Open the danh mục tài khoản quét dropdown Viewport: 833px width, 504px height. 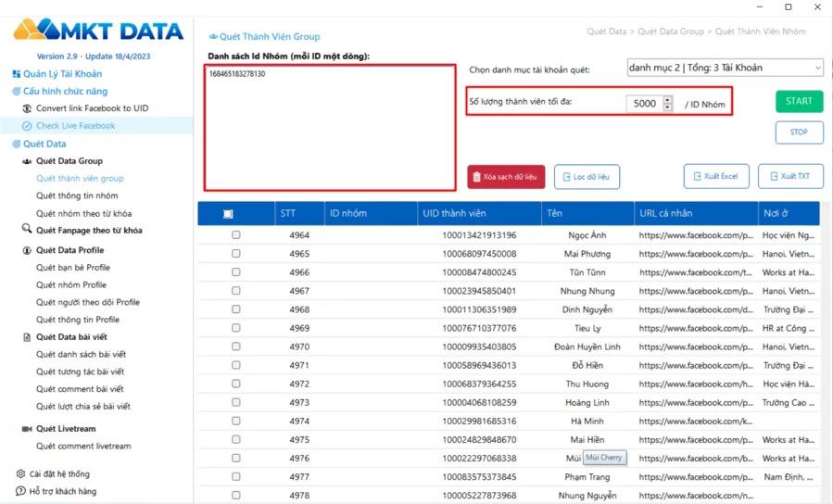coord(725,68)
